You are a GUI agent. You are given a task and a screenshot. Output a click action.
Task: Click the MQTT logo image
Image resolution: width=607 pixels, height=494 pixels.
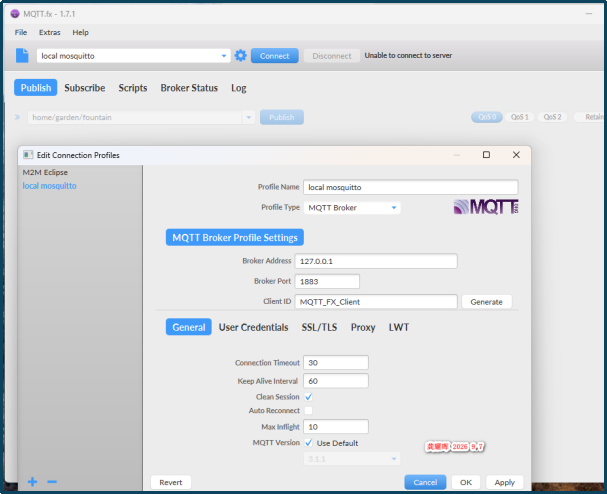[x=486, y=207]
